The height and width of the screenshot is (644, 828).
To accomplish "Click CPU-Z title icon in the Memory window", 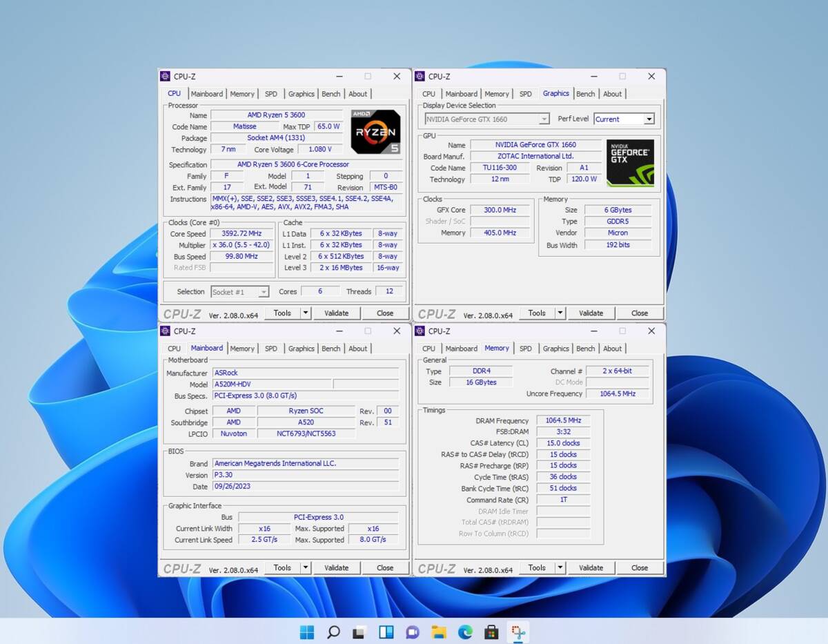I will click(x=420, y=331).
